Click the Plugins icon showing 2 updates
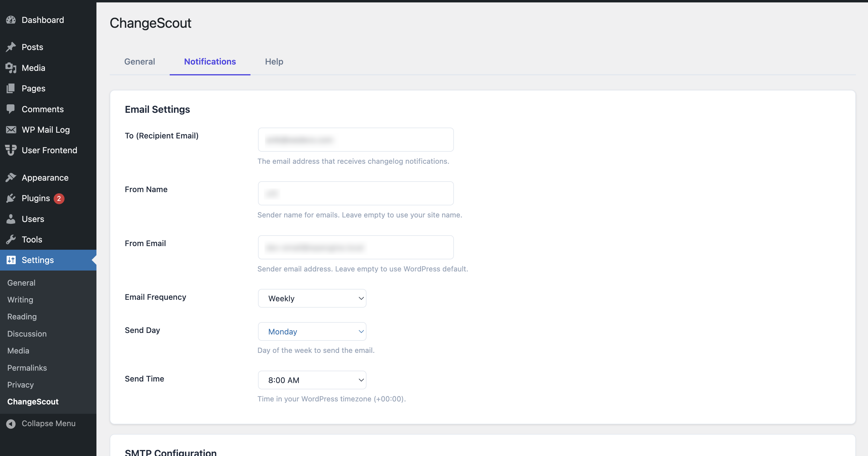Screen dimensions: 868x456 click(x=11, y=198)
